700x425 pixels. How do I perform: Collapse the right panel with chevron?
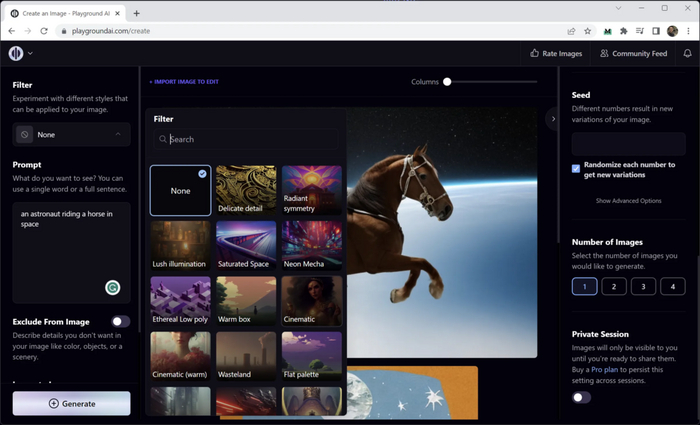click(x=553, y=119)
